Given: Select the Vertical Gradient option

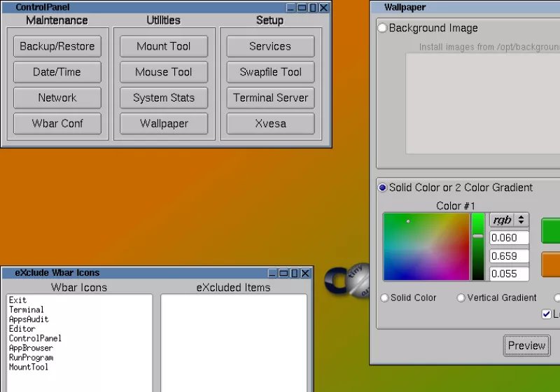Looking at the screenshot, I should pyautogui.click(x=461, y=297).
